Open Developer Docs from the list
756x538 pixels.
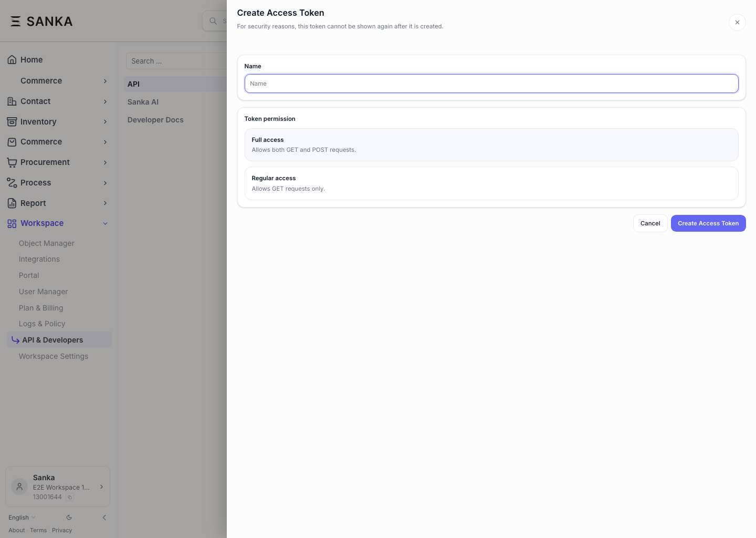click(x=155, y=119)
